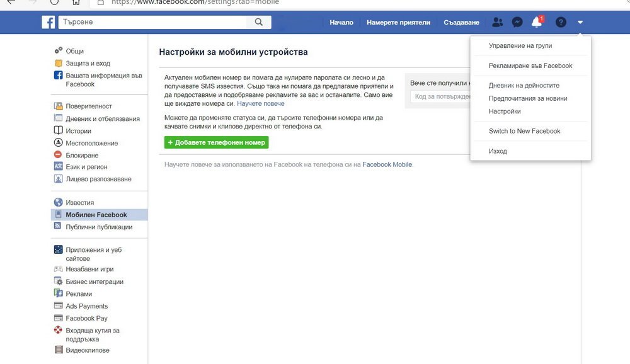630x364 pixels.
Task: Click the browser address bar URL
Action: [195, 3]
